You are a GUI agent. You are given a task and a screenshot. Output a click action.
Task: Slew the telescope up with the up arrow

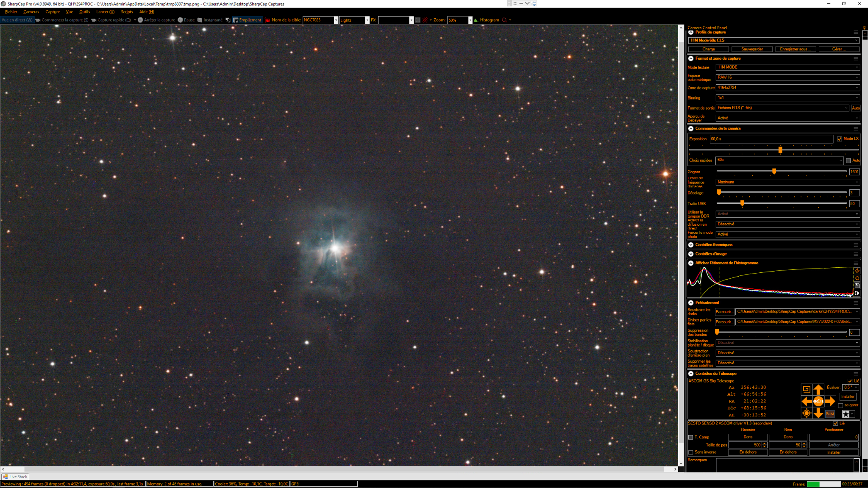(818, 389)
